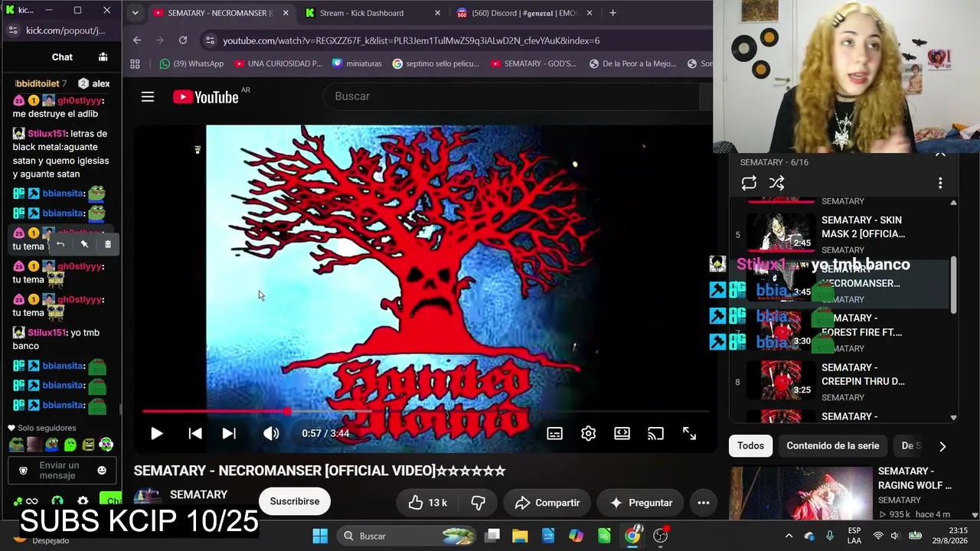Go back in Chrome browser
This screenshot has height=551, width=980.
pyautogui.click(x=137, y=41)
